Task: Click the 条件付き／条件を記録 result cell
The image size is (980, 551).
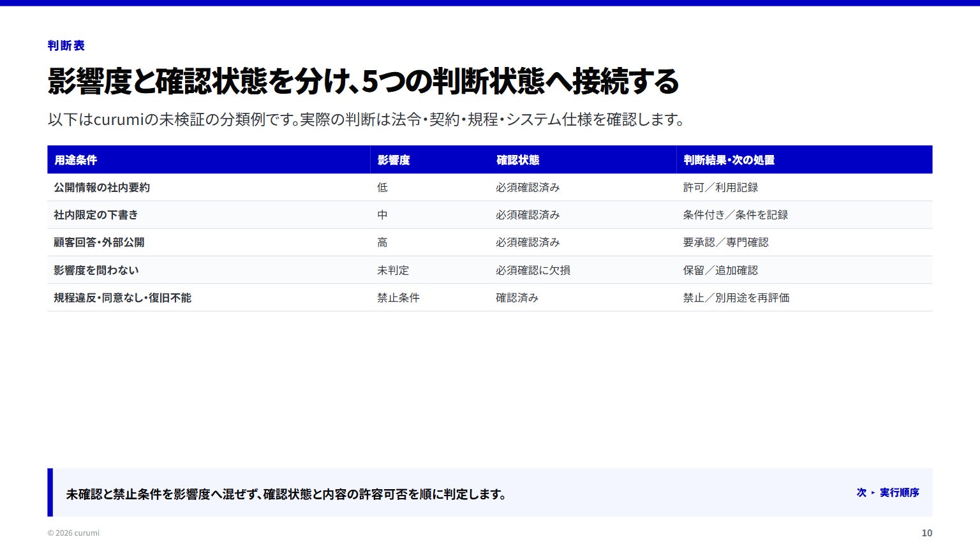Action: 736,215
